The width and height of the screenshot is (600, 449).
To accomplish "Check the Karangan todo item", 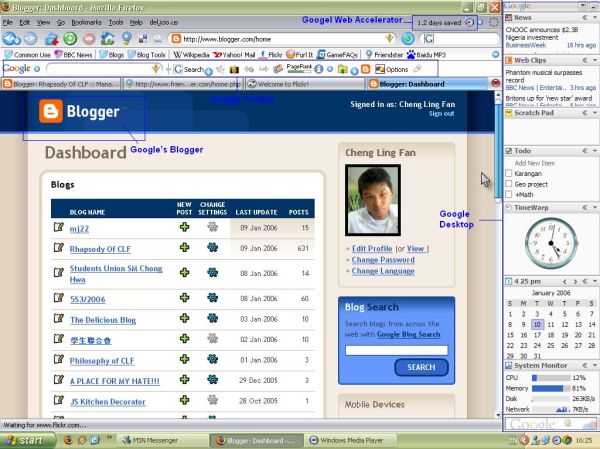I will [509, 173].
